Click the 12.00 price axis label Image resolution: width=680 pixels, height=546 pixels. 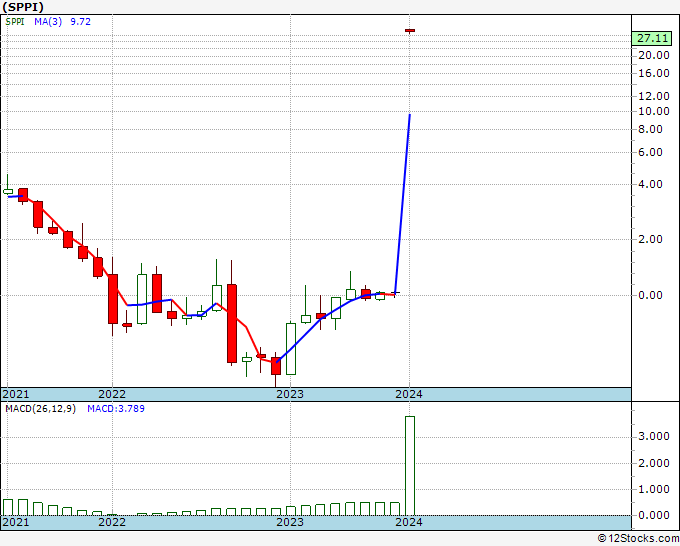[x=654, y=96]
